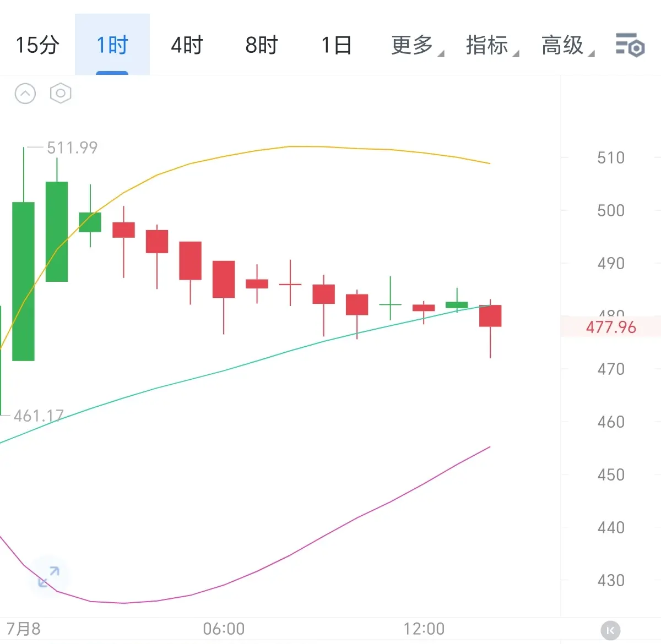Image resolution: width=661 pixels, height=644 pixels.
Task: Open the 指标 indicators dropdown
Action: [492, 45]
